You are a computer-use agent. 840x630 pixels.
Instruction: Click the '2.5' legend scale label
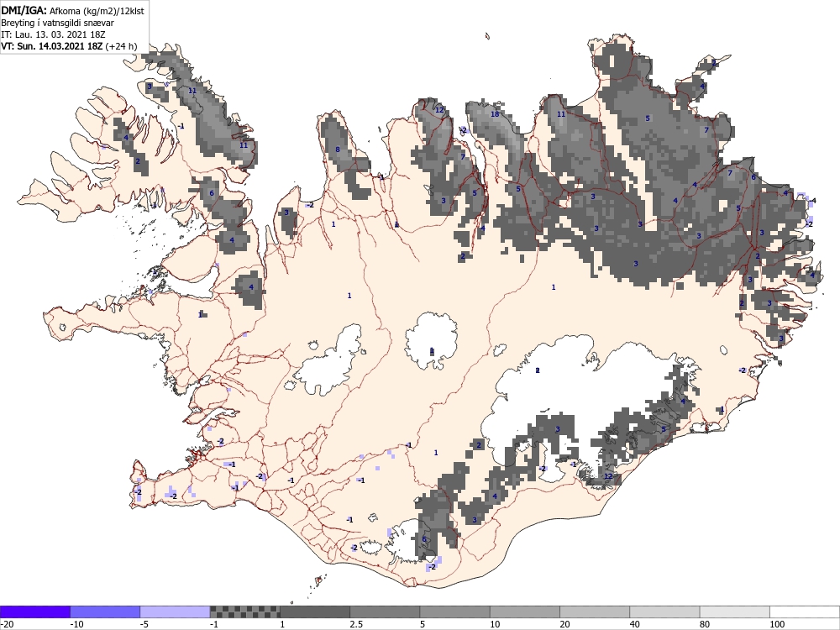[356, 624]
